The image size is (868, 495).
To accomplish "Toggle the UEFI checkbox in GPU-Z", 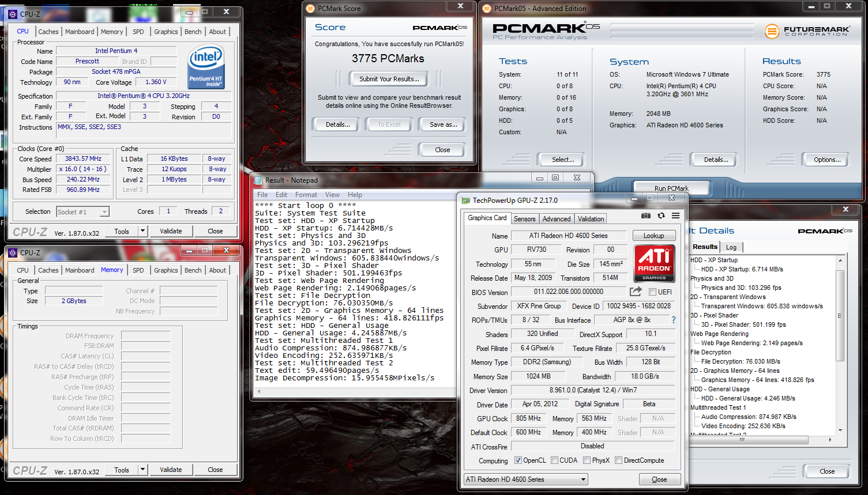I will click(x=652, y=292).
